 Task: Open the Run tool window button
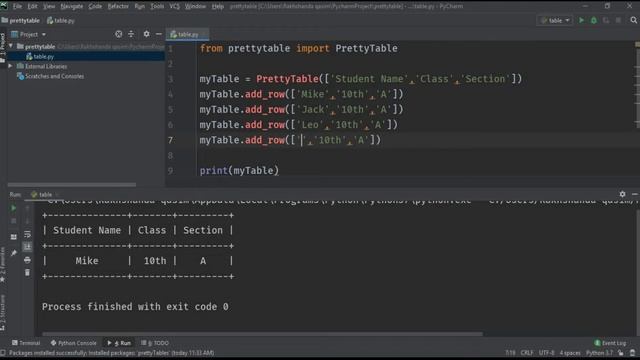click(x=119, y=343)
